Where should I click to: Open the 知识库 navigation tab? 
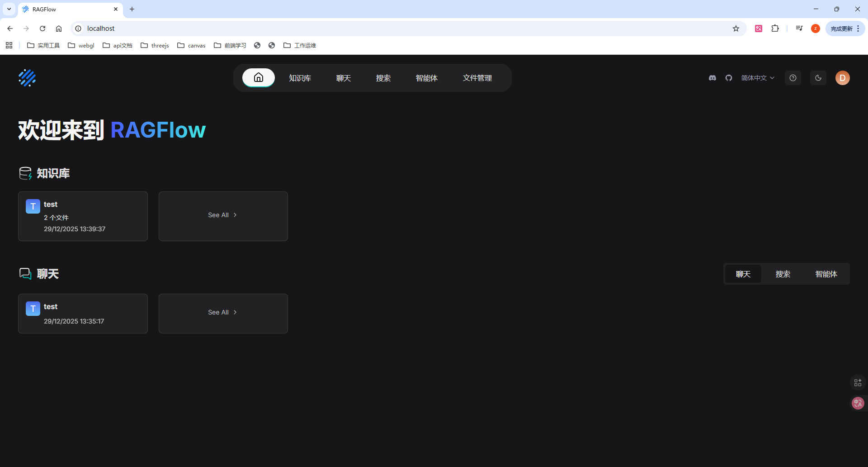(300, 78)
